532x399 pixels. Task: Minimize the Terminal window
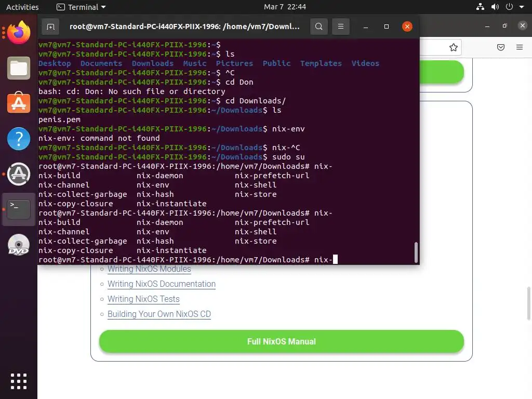point(366,26)
